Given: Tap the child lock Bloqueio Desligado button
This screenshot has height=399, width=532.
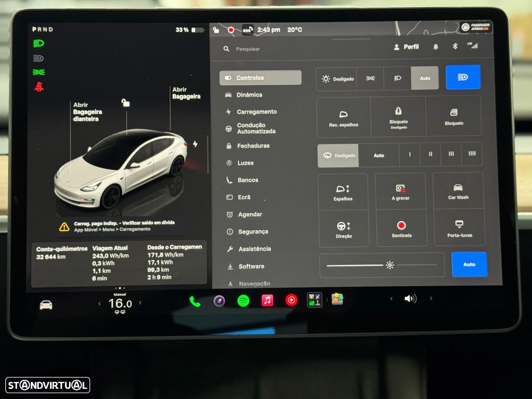Looking at the screenshot, I should pyautogui.click(x=398, y=117).
